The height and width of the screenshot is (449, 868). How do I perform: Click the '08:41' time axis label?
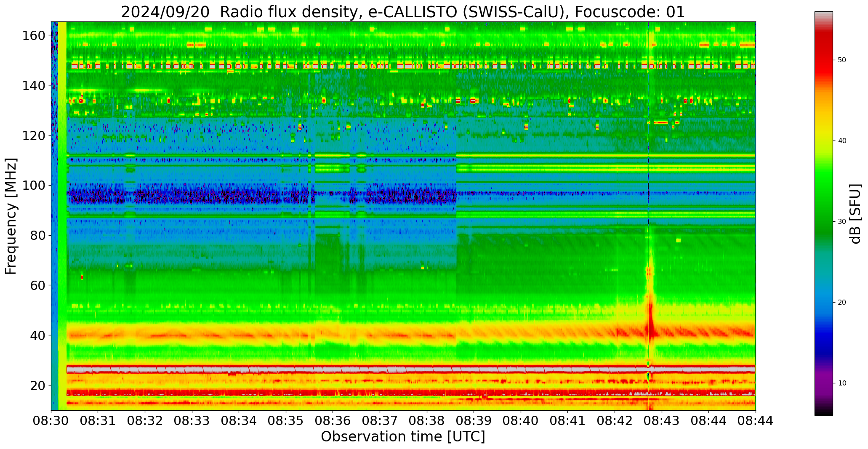(x=568, y=421)
